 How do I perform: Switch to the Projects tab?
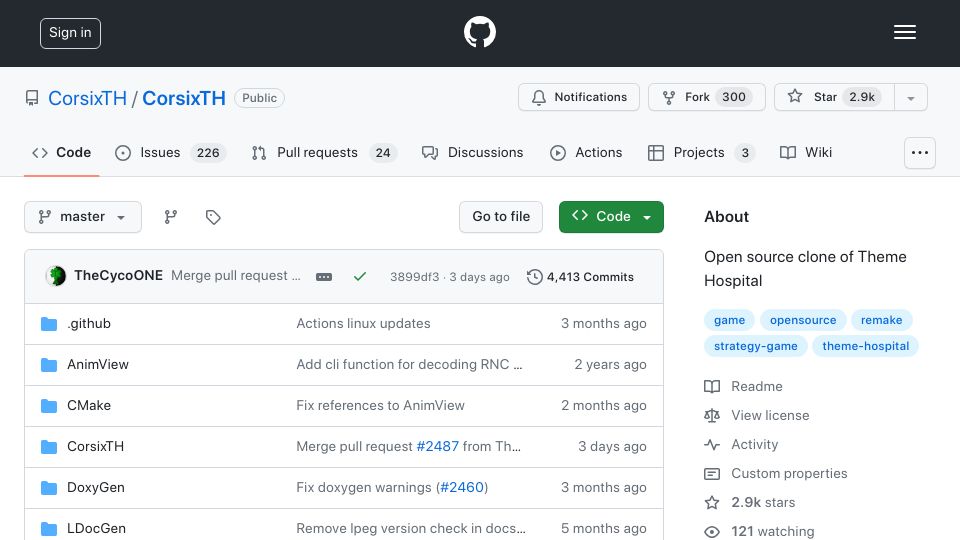[x=701, y=152]
